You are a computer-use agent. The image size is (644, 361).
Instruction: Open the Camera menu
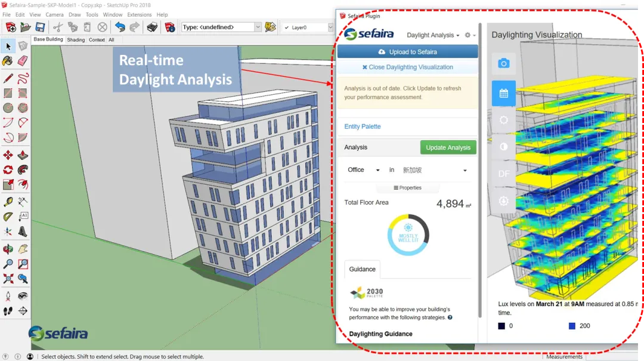click(x=54, y=14)
